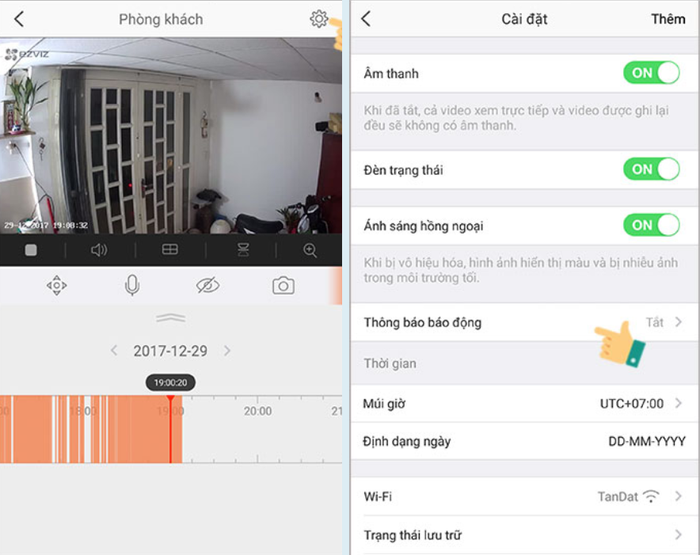The height and width of the screenshot is (555, 700).
Task: Tap the microphone talk icon
Action: pos(132,285)
